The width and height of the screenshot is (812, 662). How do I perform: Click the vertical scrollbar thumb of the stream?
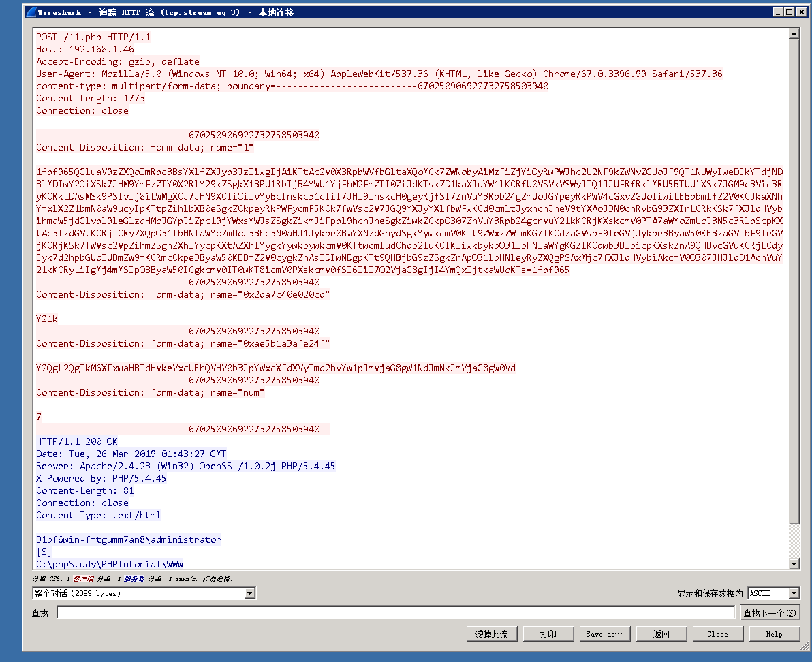click(794, 281)
